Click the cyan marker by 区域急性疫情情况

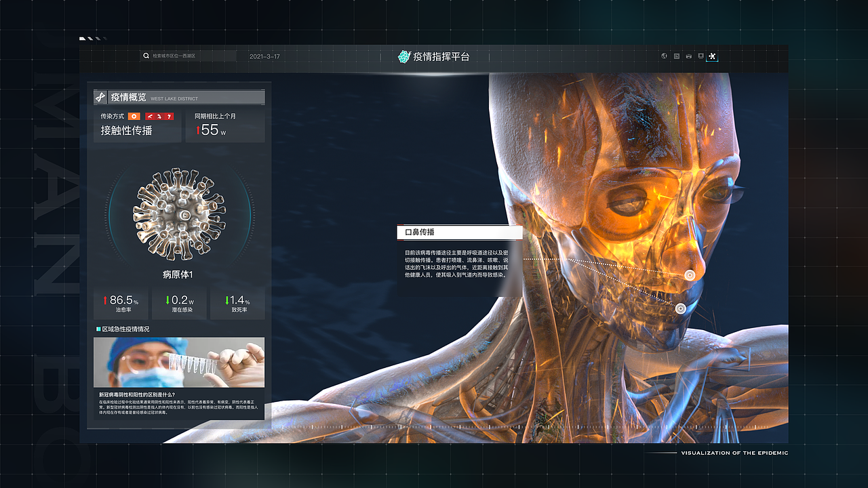coord(98,329)
